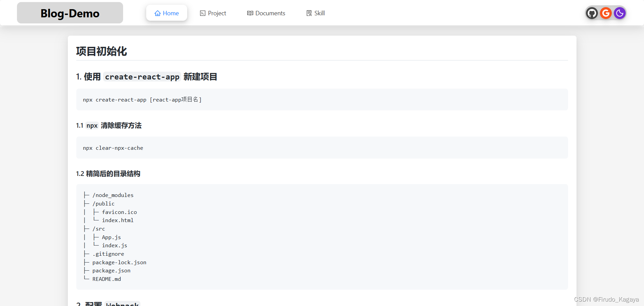Toggle dark mode with the purple moon button
This screenshot has height=306, width=644.
(x=620, y=13)
